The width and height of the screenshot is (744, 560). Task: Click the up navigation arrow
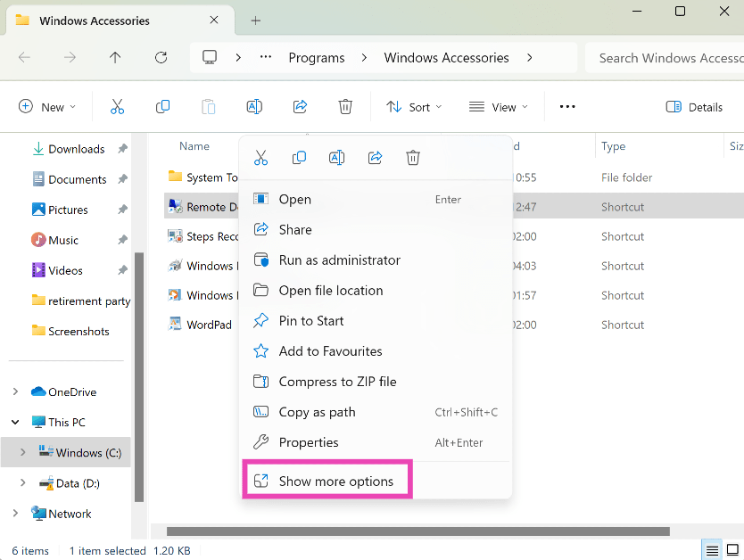(x=115, y=58)
